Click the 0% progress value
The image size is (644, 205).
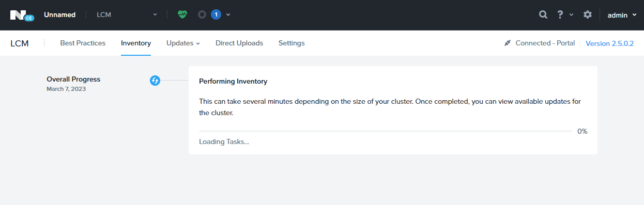pyautogui.click(x=582, y=131)
